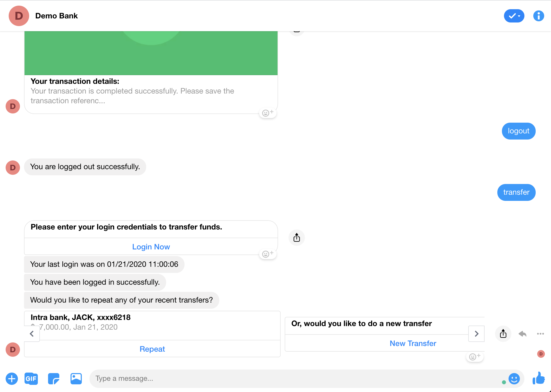
Task: Attach a photo with the image icon
Action: (x=76, y=379)
